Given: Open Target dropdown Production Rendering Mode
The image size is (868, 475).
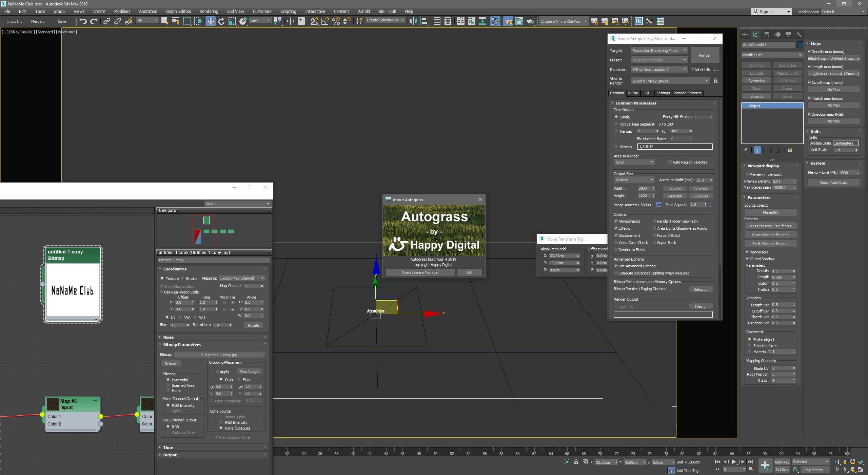Looking at the screenshot, I should pos(659,51).
